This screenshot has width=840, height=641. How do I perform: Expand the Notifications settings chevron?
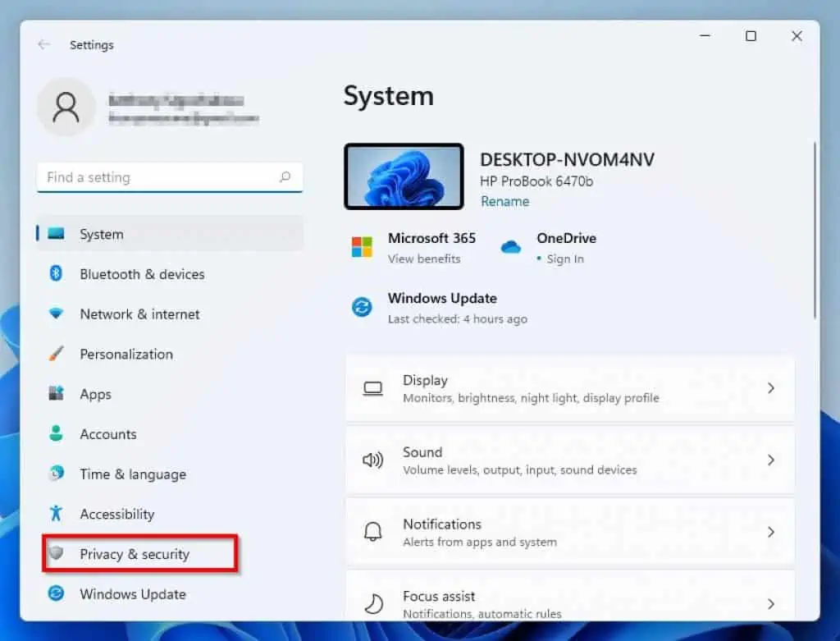pyautogui.click(x=770, y=532)
